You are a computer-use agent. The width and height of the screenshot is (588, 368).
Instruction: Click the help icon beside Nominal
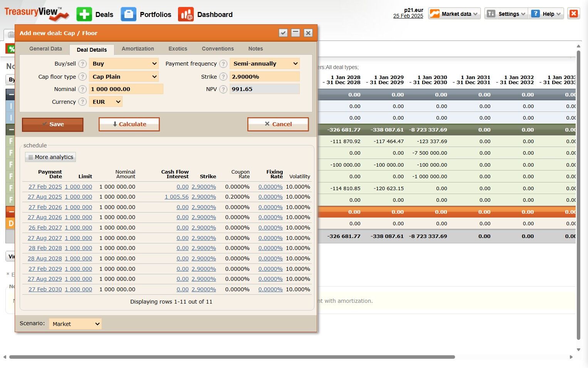pos(82,89)
